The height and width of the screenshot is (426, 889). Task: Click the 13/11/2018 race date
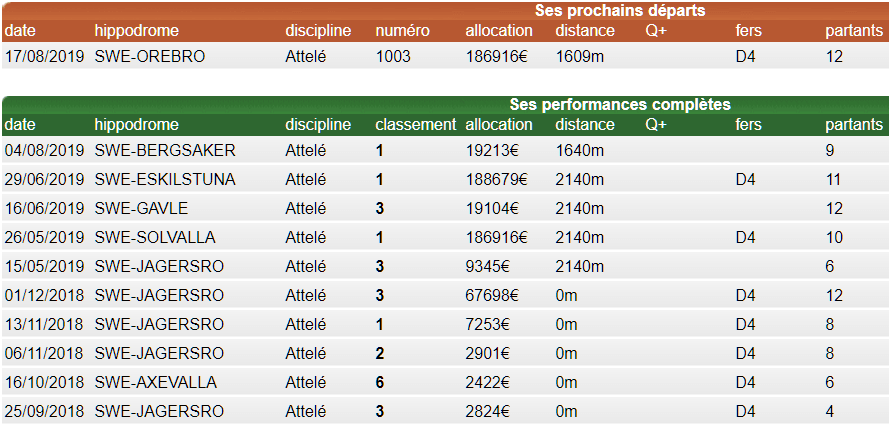(x=45, y=325)
